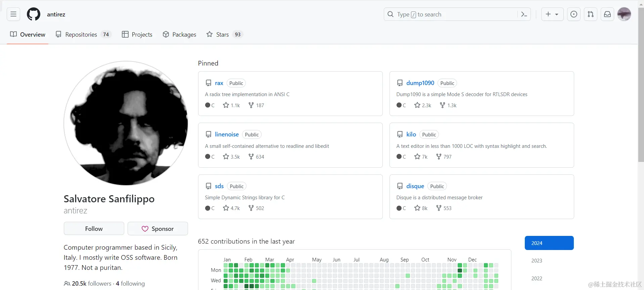Switch to the Packages tab

(179, 34)
